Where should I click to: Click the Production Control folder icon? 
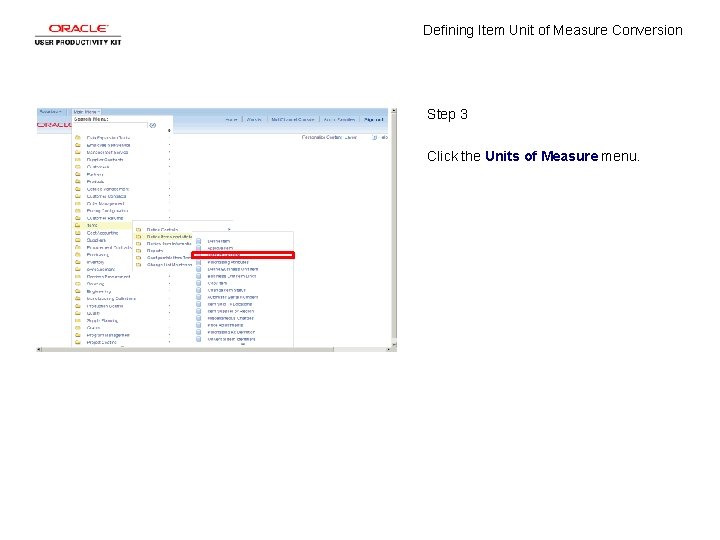point(78,306)
